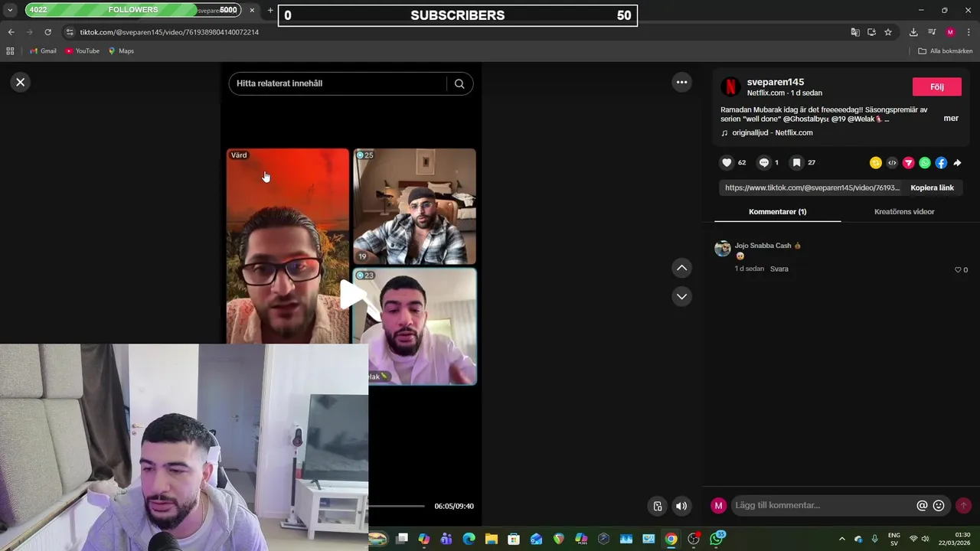Click install app icon in address bar
Screen dimensions: 980x551
tap(871, 32)
